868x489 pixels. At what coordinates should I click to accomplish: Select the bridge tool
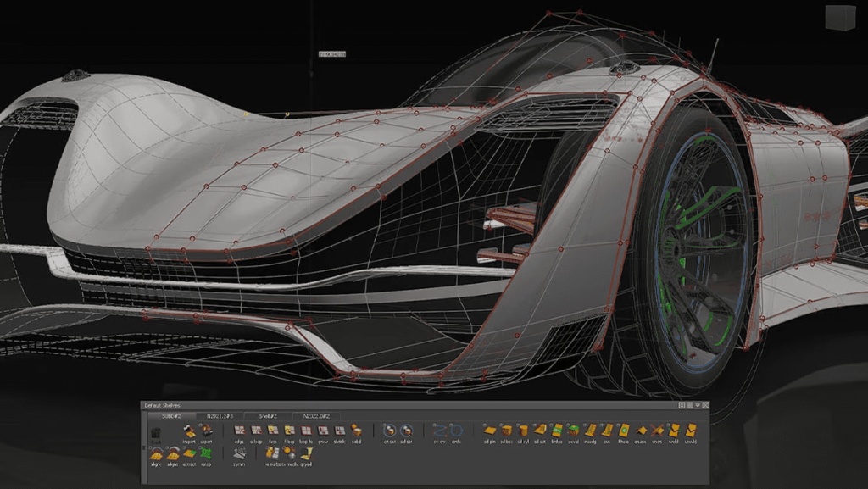pyautogui.click(x=557, y=429)
